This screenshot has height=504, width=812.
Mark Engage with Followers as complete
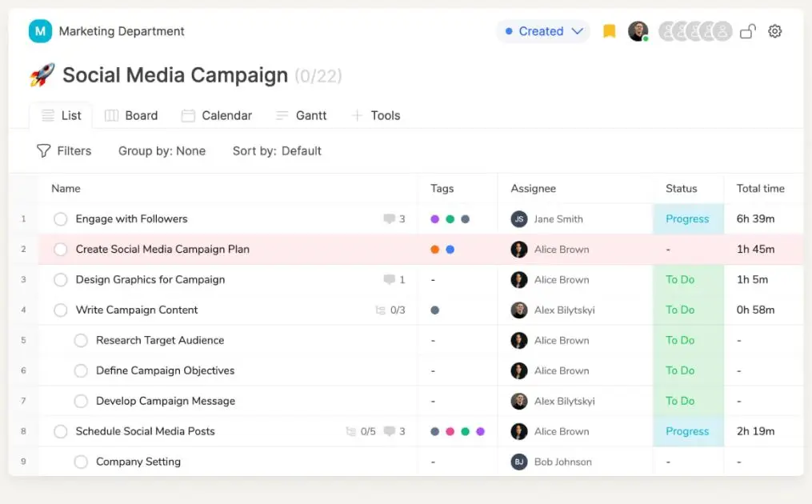coord(60,219)
